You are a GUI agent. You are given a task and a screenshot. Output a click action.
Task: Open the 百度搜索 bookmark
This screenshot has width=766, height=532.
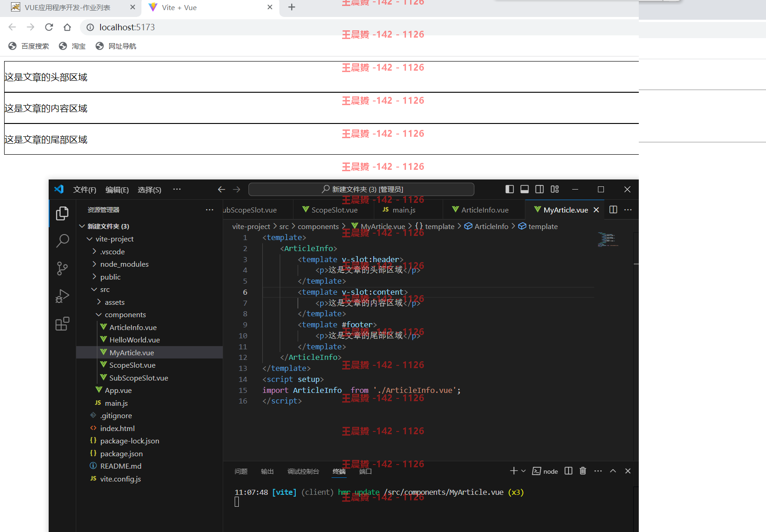tap(29, 46)
